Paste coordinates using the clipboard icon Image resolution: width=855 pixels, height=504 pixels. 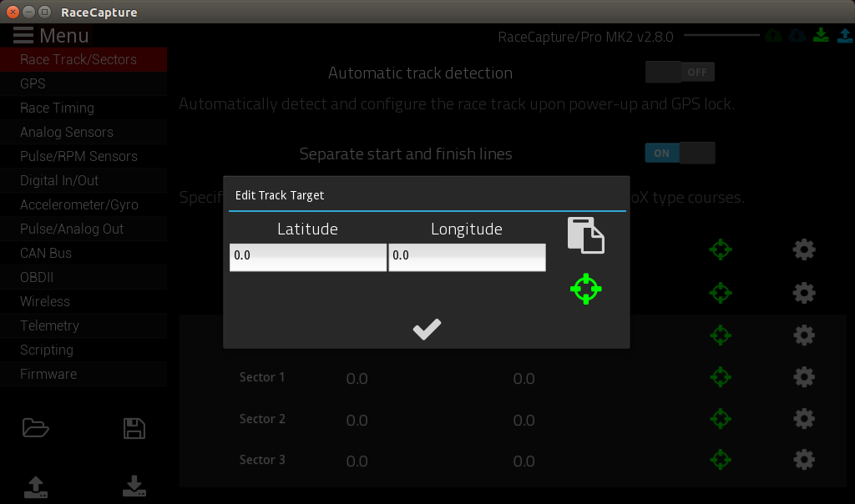click(x=585, y=235)
